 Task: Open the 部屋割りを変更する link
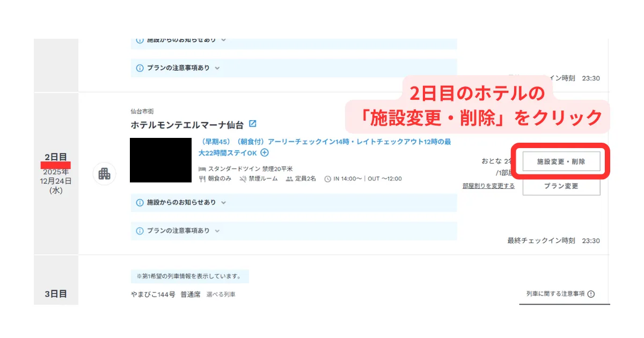(x=488, y=186)
